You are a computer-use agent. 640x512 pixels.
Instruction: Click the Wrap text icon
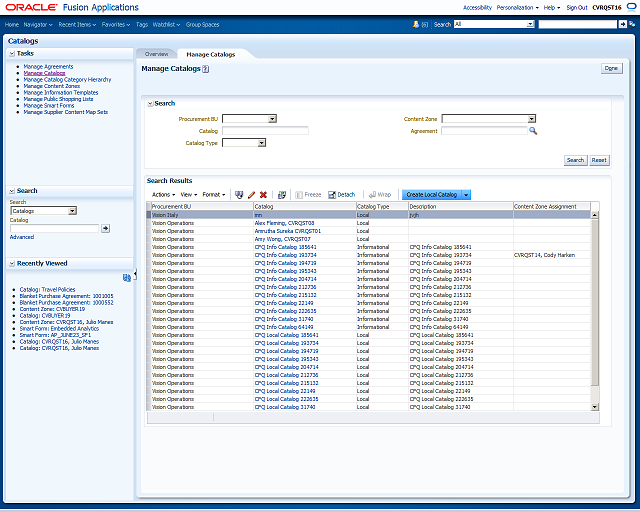(380, 195)
